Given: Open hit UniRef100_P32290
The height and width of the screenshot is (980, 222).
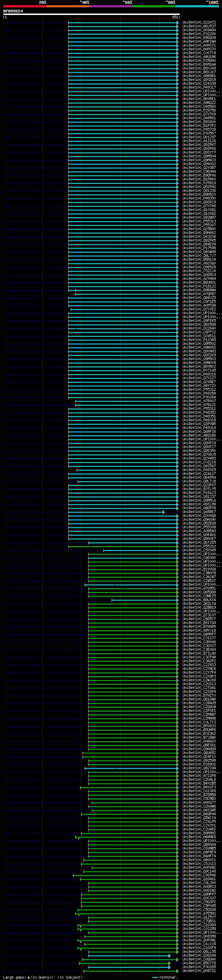Looking at the screenshot, I should 199,34.
